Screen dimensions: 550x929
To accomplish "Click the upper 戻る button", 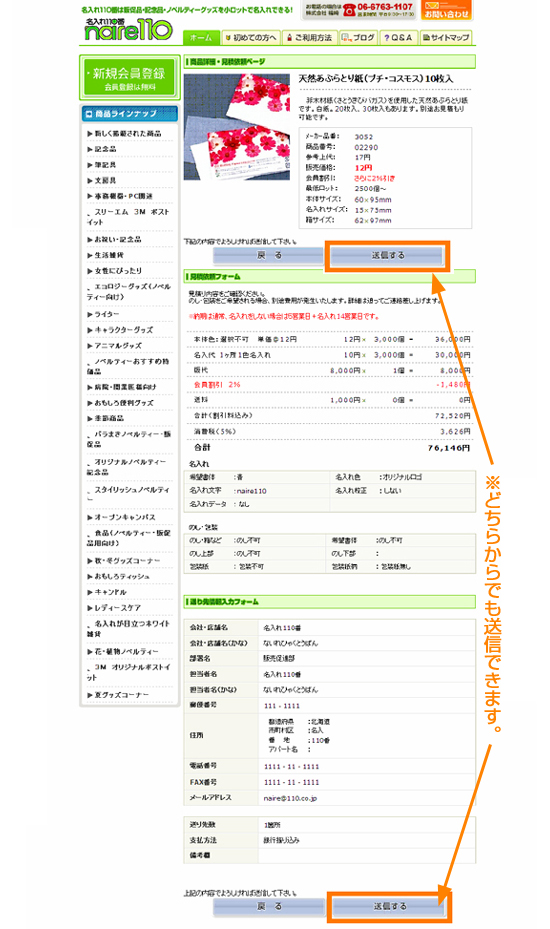I will coord(268,255).
